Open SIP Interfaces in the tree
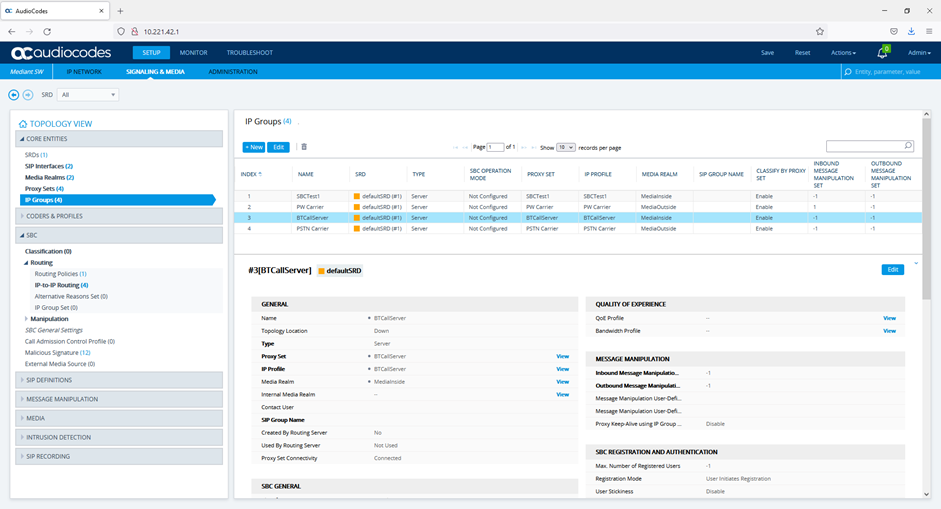941x509 pixels. pyautogui.click(x=49, y=166)
